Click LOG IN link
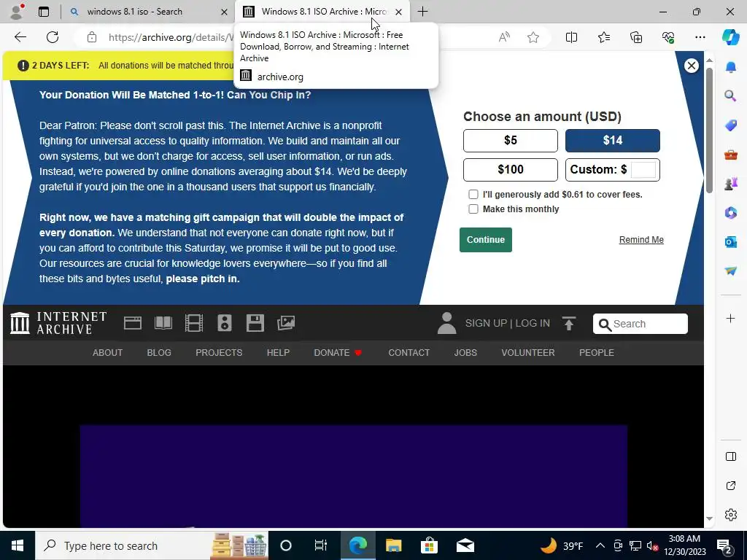 (x=533, y=323)
